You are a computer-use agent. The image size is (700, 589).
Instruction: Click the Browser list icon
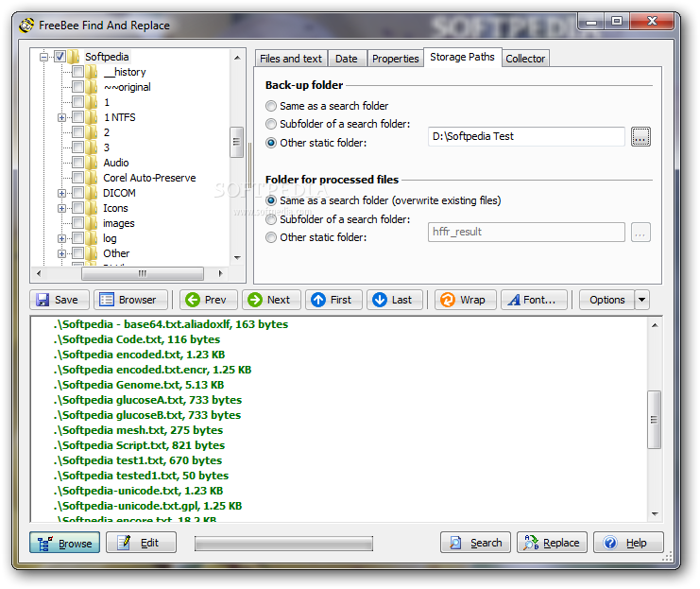pyautogui.click(x=106, y=300)
